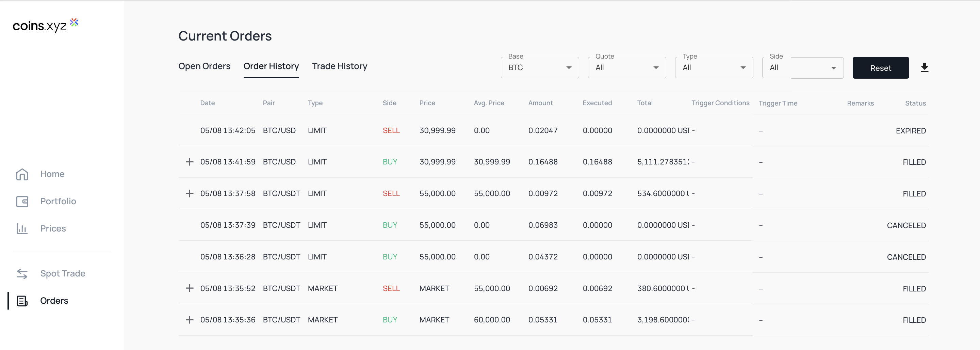Click the Home house icon in sidebar
The height and width of the screenshot is (350, 980).
(x=22, y=174)
